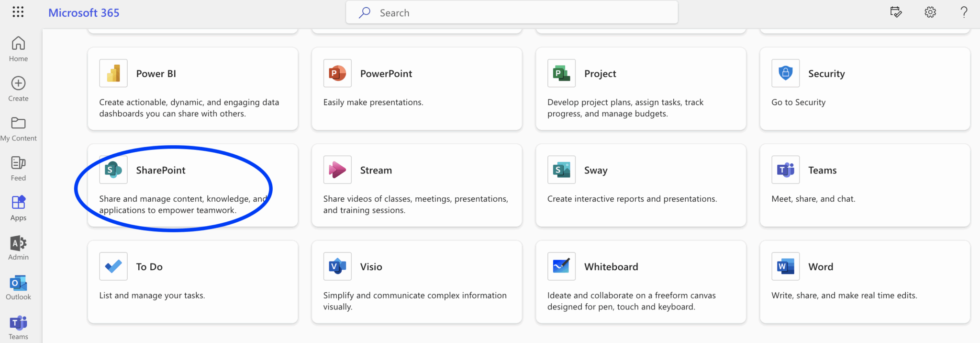Go to Home in the sidebar
The width and height of the screenshot is (980, 343).
click(x=18, y=49)
